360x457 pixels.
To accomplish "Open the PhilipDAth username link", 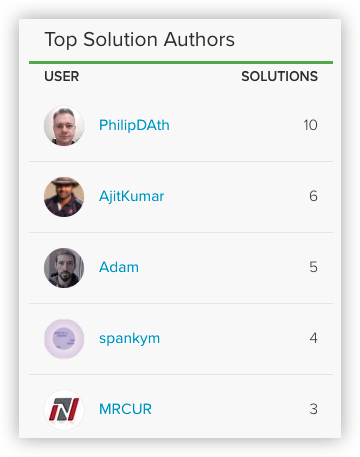I will pos(134,125).
